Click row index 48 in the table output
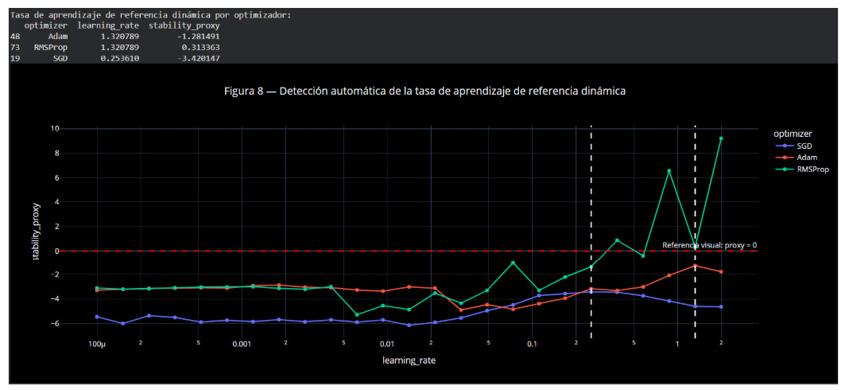844x390 pixels. tap(15, 37)
